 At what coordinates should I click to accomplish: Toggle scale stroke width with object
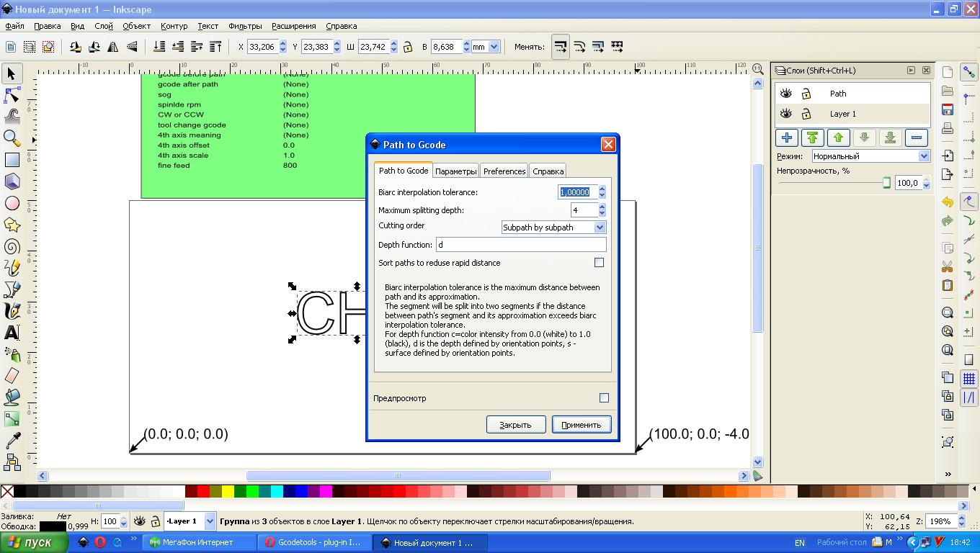560,47
